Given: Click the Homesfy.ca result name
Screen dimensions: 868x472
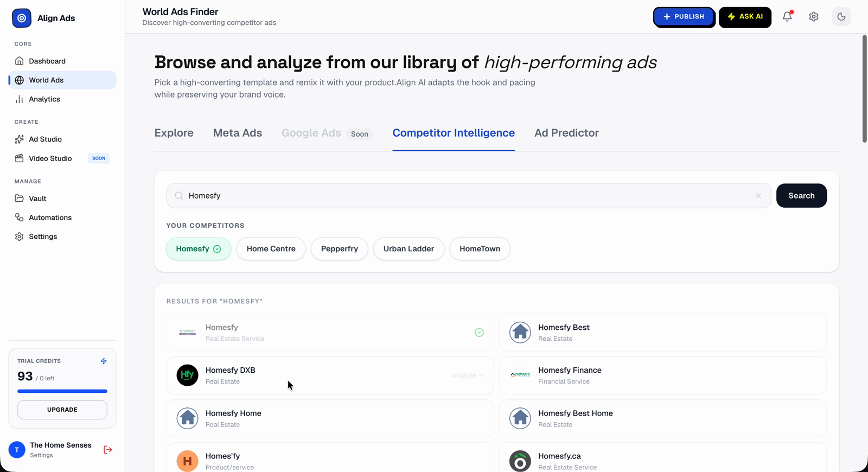Looking at the screenshot, I should click(559, 456).
